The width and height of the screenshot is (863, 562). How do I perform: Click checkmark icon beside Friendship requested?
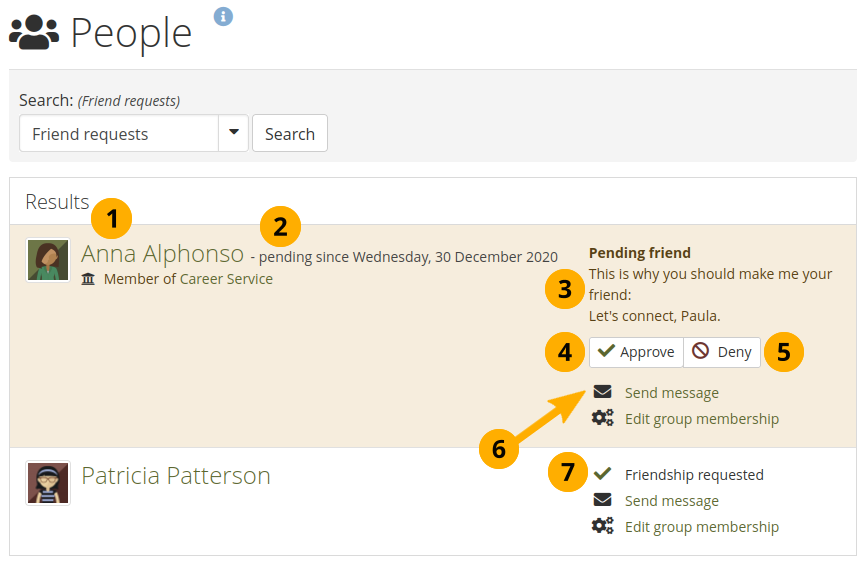click(x=602, y=475)
